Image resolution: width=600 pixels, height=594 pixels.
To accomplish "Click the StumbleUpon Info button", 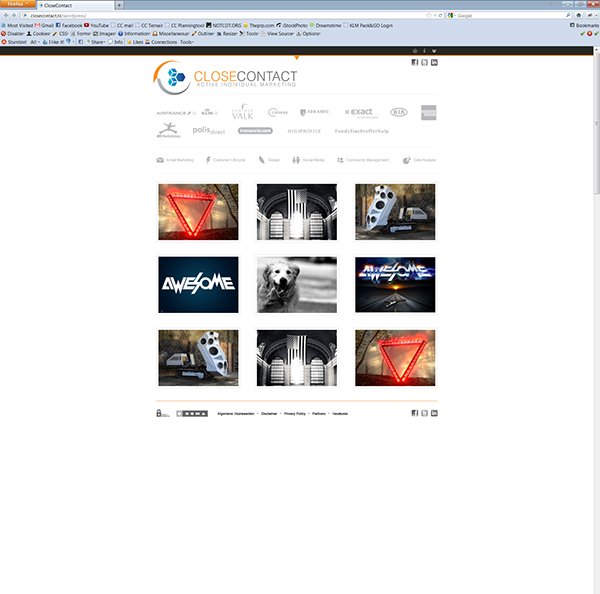I will tap(116, 42).
